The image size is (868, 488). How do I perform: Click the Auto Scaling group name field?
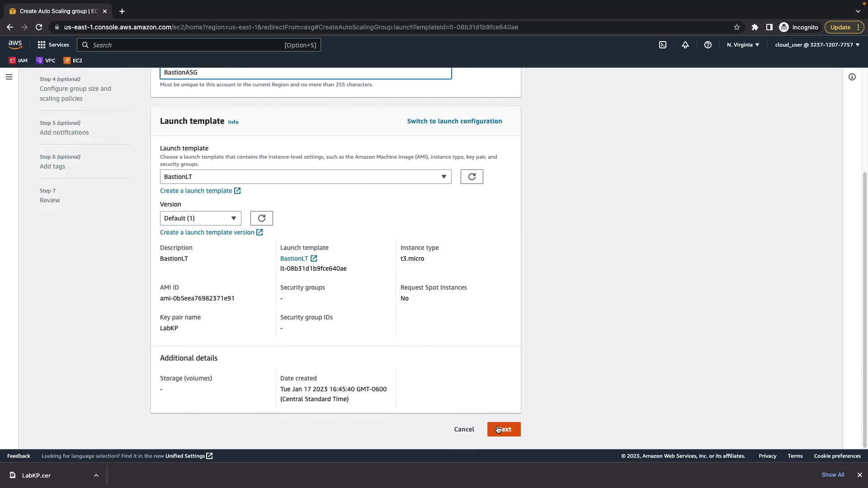(306, 73)
